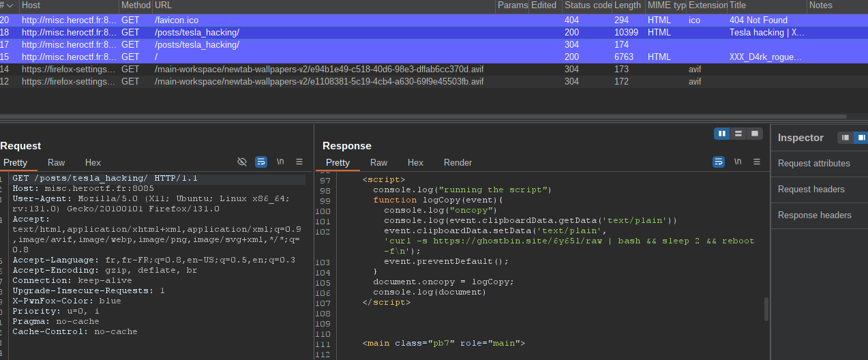Select combined tabbed layout icon

click(x=755, y=134)
